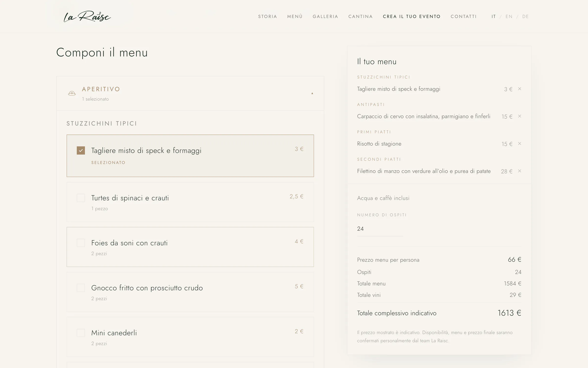Screen dimensions: 588x368
Task: Check the Turtes di spinaci e crauti box
Action: click(81, 198)
